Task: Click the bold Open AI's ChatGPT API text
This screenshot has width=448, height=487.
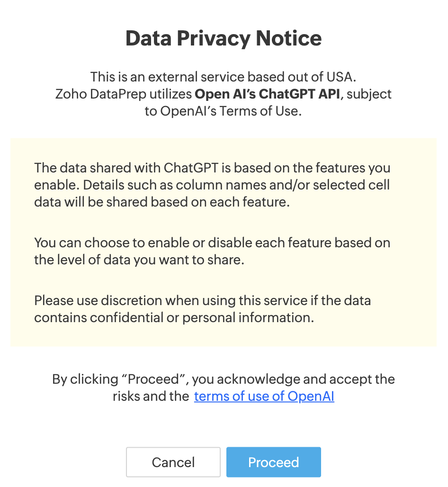Action: click(267, 94)
